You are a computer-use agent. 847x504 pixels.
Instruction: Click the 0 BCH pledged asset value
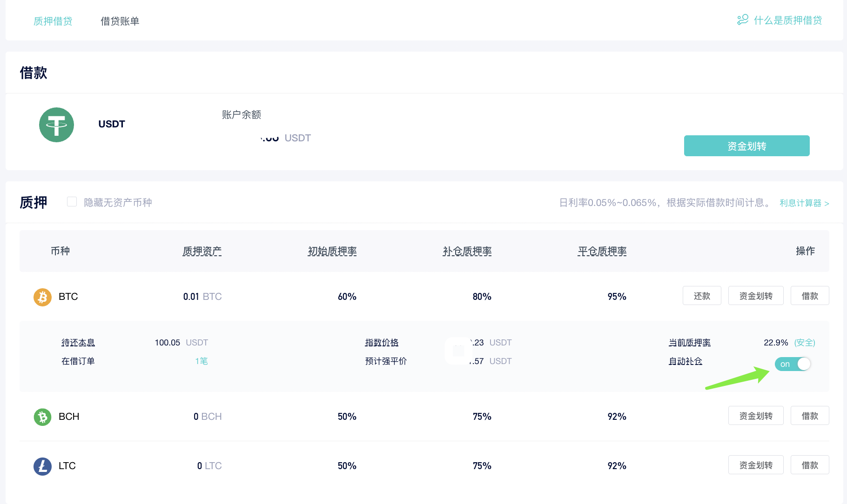click(x=208, y=417)
